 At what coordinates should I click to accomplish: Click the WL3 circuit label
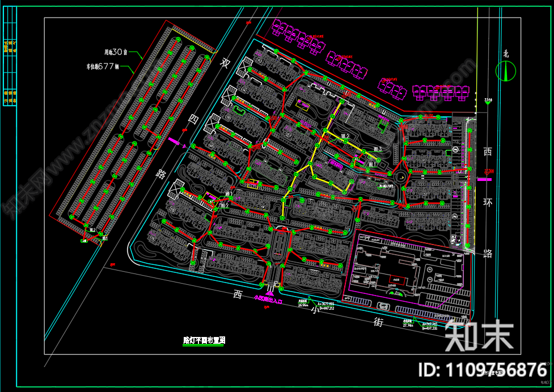coord(378,149)
